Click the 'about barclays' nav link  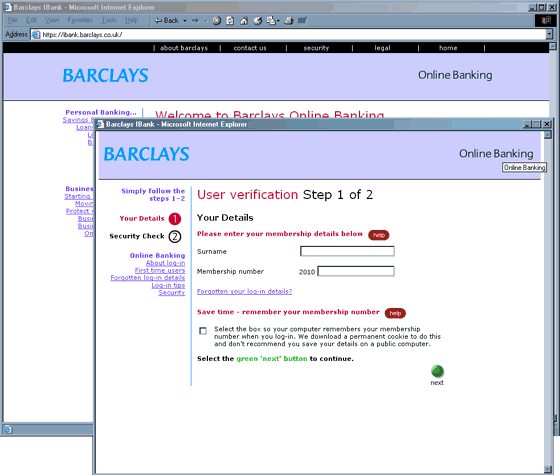coord(184,48)
